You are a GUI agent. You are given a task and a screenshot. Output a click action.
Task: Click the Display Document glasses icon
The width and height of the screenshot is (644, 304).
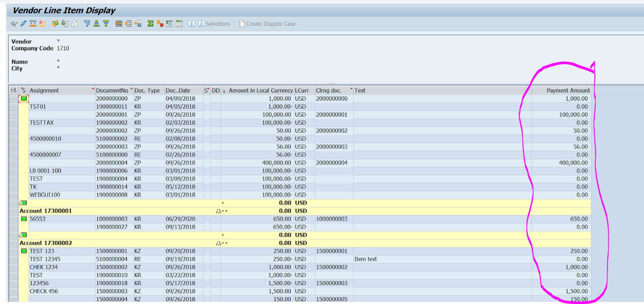pyautogui.click(x=14, y=24)
